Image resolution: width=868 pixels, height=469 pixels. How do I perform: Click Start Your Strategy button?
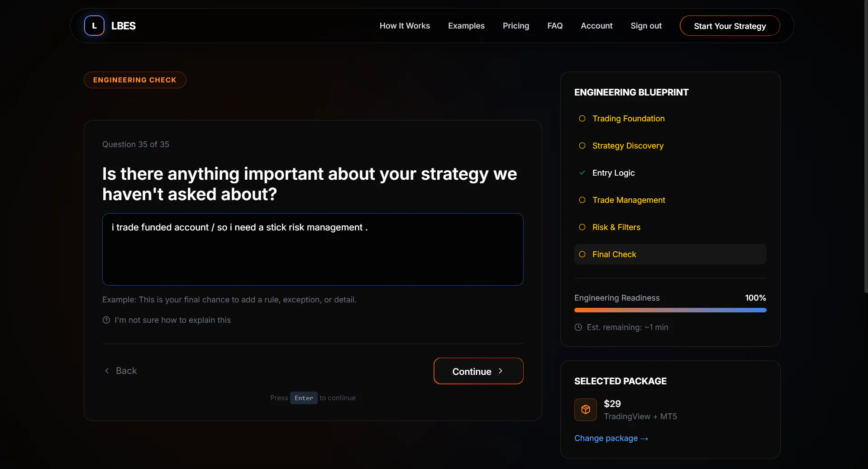730,26
